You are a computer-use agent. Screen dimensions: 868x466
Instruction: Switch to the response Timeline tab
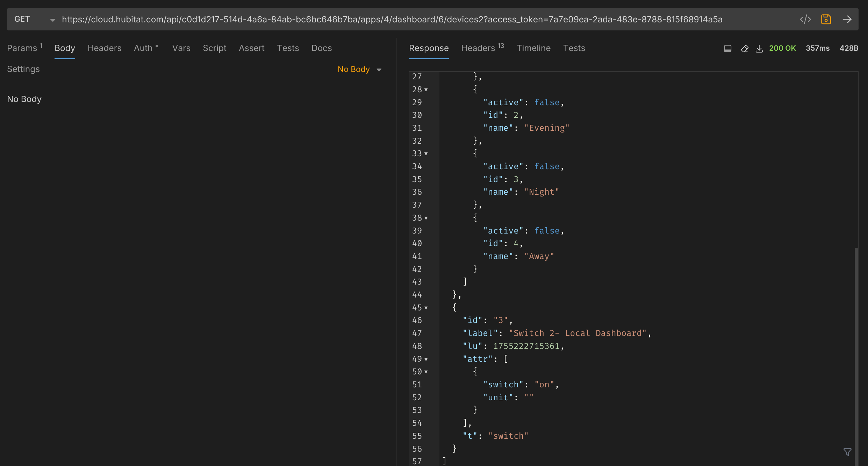point(533,48)
